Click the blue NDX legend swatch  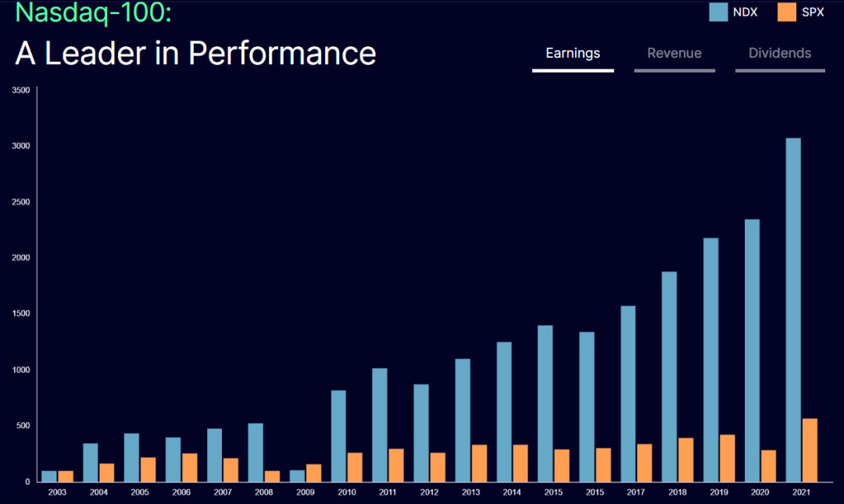718,12
